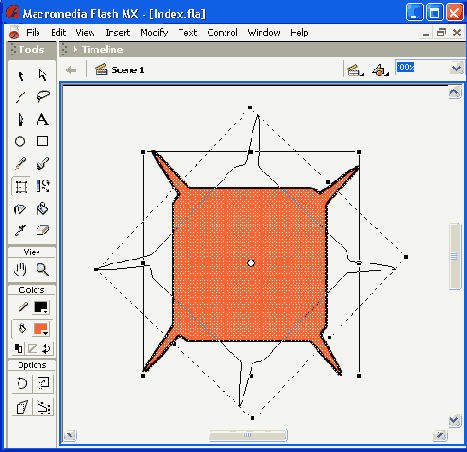This screenshot has width=467, height=452.
Task: Activate the Zoom magnifier tool
Action: click(42, 269)
